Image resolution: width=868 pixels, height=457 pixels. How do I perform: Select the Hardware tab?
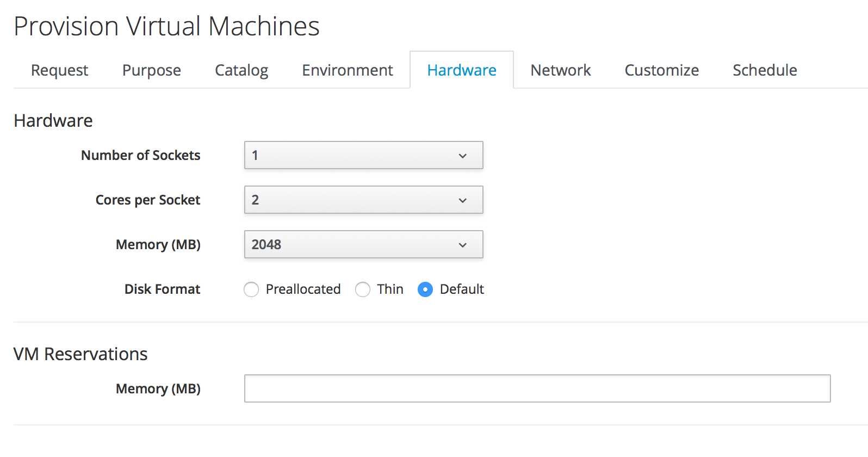click(x=461, y=70)
